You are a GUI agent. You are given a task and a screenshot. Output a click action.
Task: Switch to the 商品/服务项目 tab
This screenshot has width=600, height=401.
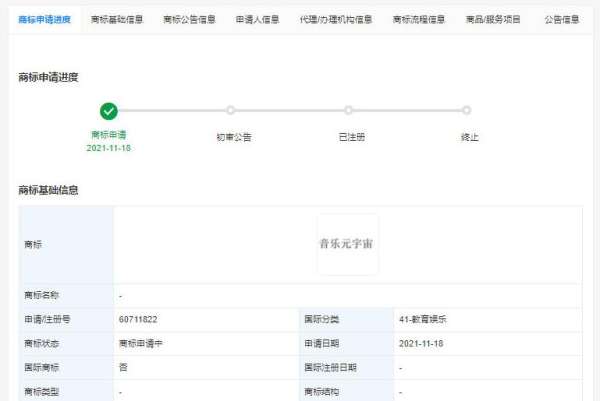point(493,20)
